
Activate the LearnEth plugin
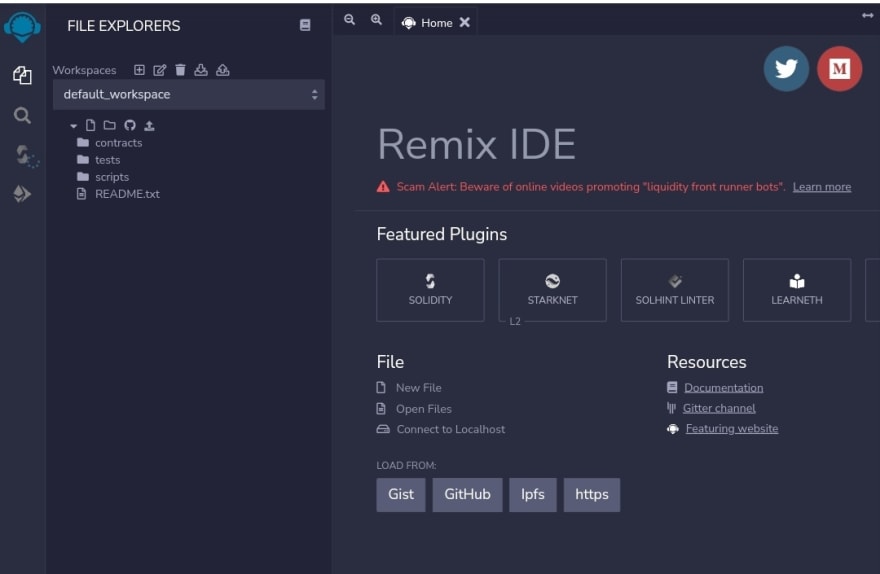point(797,290)
